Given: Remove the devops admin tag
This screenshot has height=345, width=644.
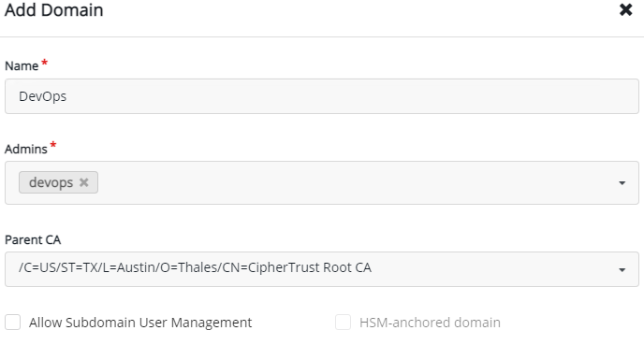Looking at the screenshot, I should point(84,182).
